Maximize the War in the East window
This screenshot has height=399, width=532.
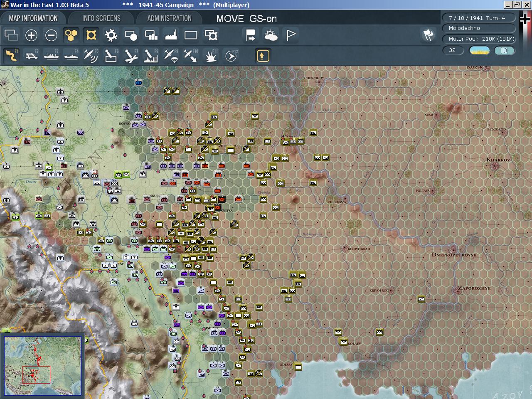pos(517,5)
